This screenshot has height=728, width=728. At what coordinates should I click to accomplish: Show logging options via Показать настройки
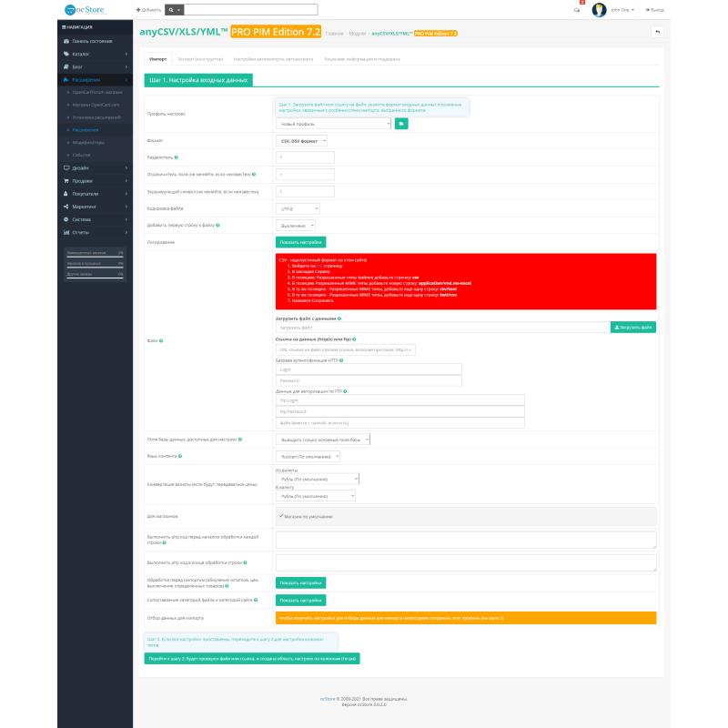[x=301, y=243]
